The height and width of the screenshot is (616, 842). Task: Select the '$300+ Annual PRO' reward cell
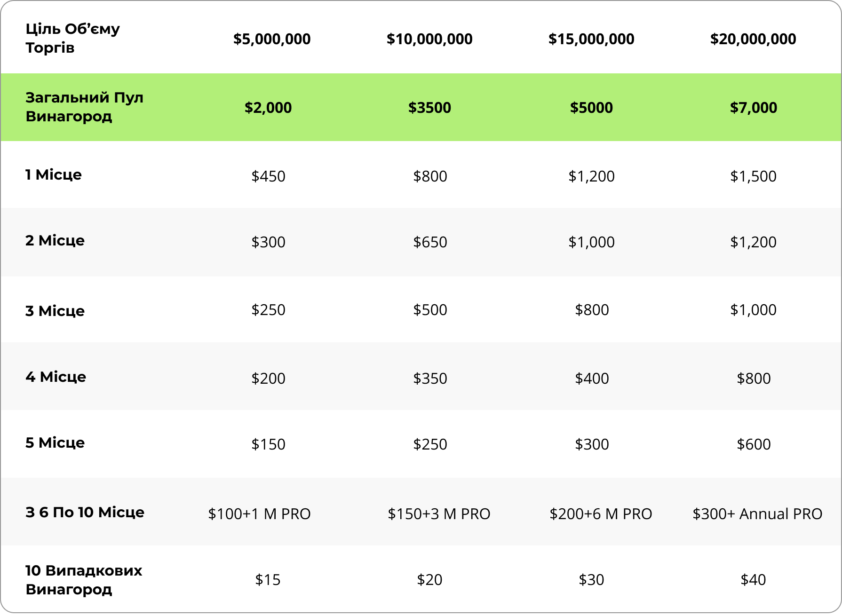(x=757, y=514)
